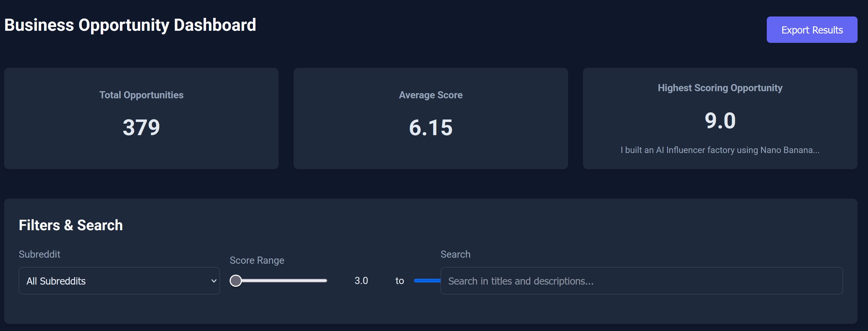Click the Score Range label
The width and height of the screenshot is (868, 331).
point(257,260)
